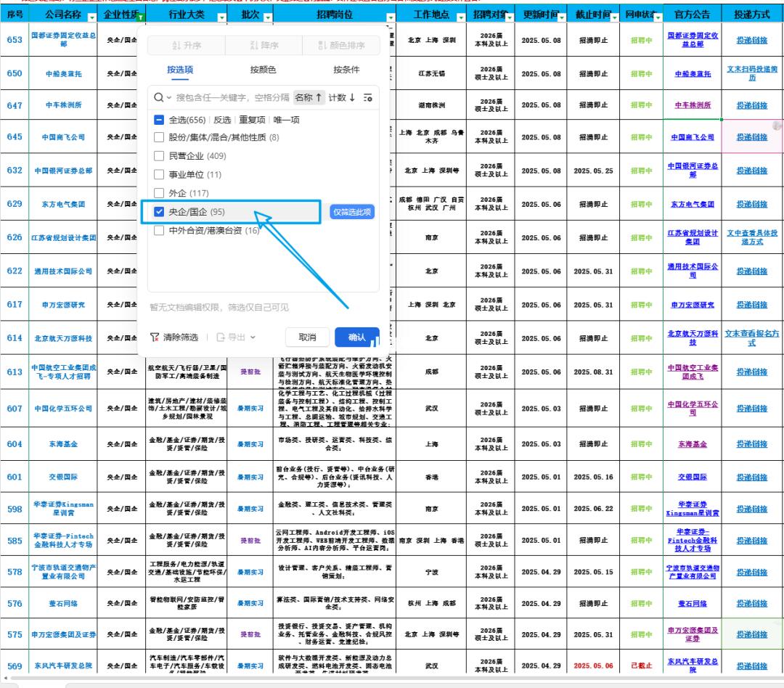Open 萤石网络 official announcement link
Screen dimensions: 784x688
[693, 604]
